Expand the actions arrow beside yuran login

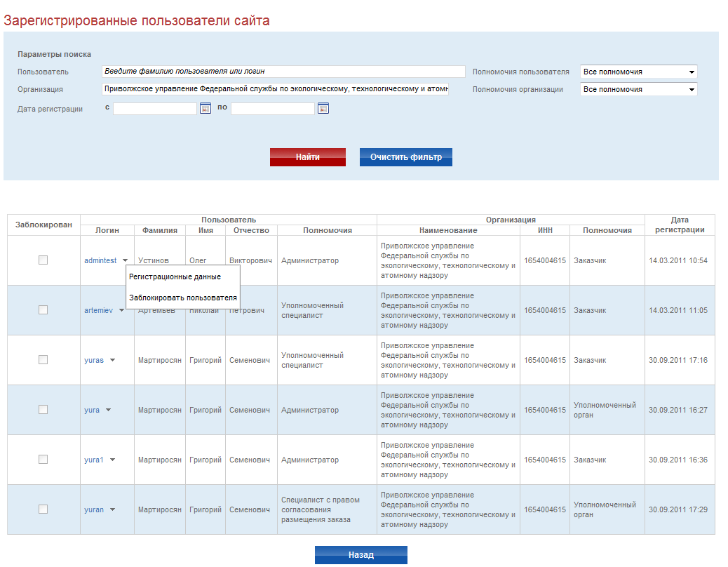(112, 510)
